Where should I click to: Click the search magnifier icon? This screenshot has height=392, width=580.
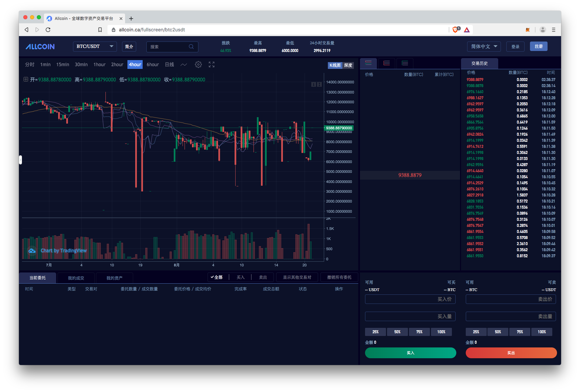point(191,47)
